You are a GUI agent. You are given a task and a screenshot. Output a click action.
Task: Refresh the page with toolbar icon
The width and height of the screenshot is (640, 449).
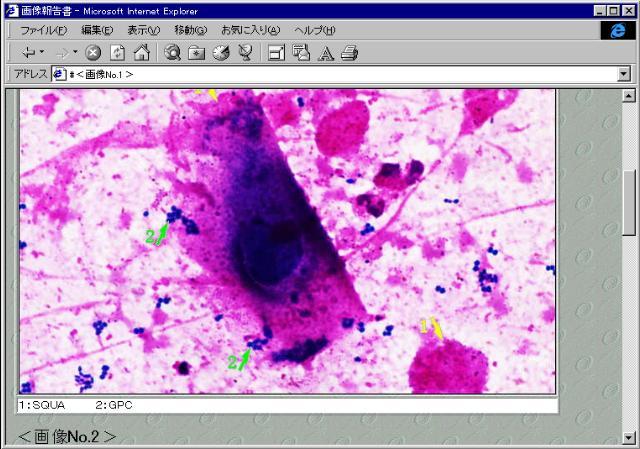pyautogui.click(x=117, y=52)
